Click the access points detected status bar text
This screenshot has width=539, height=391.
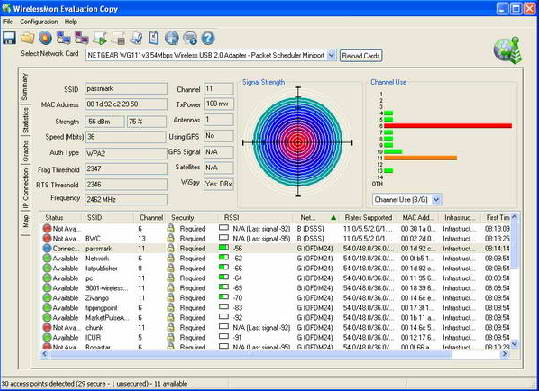94,384
